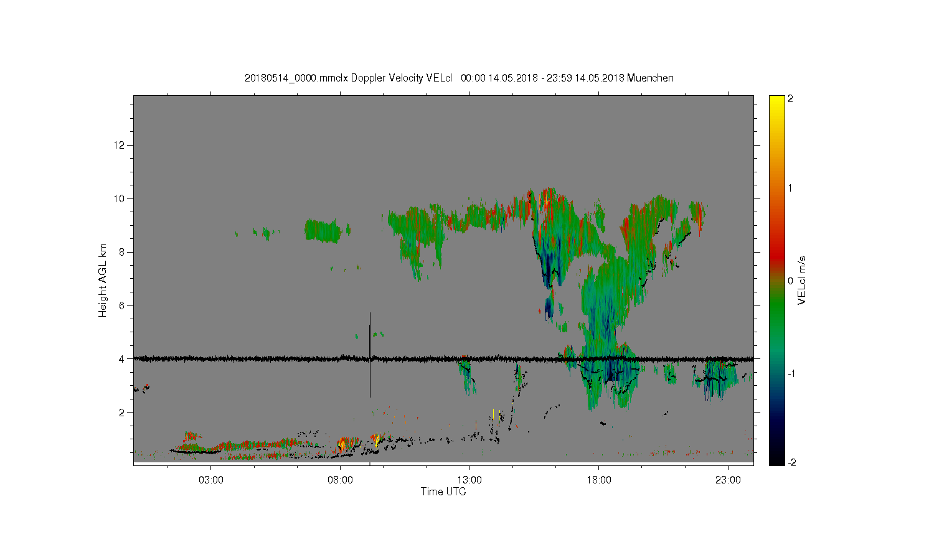
Task: Click the vertical black spike near 09:00
Action: point(370,355)
